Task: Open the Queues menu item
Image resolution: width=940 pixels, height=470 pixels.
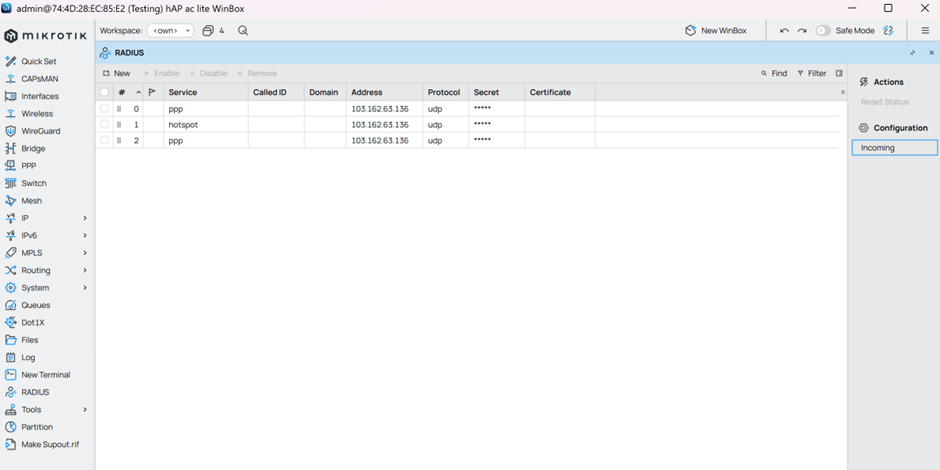Action: pos(35,305)
